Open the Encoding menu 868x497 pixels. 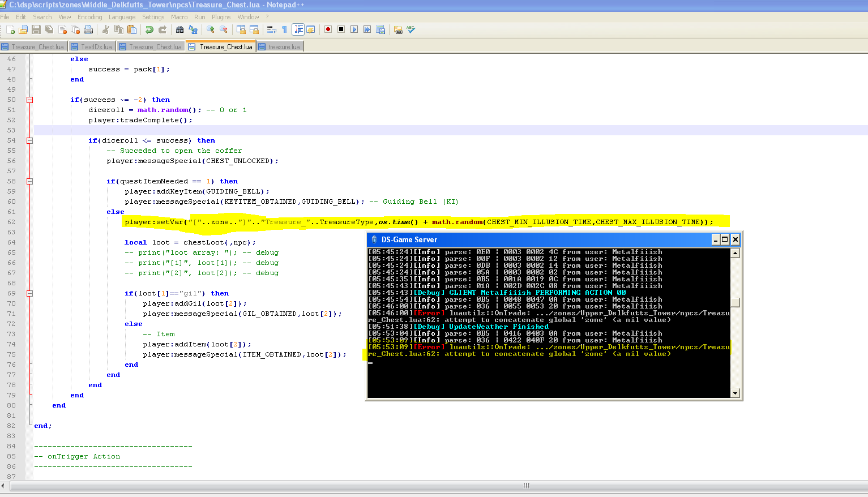(x=89, y=17)
